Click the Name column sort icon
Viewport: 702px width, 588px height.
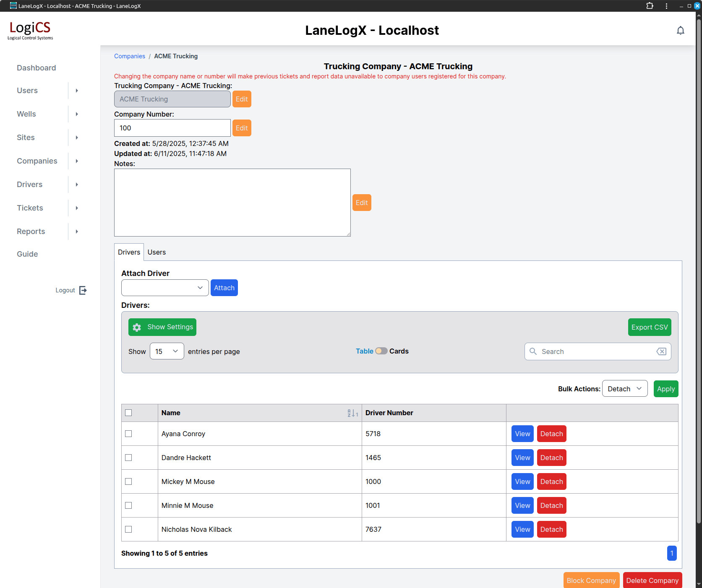coord(352,413)
